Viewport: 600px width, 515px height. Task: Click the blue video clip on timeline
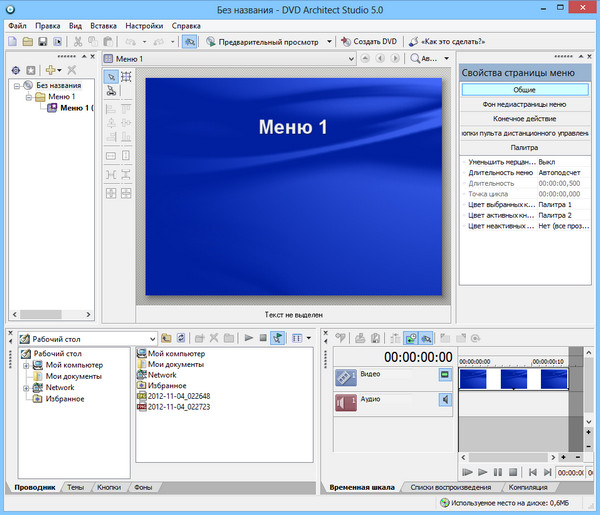pos(513,379)
